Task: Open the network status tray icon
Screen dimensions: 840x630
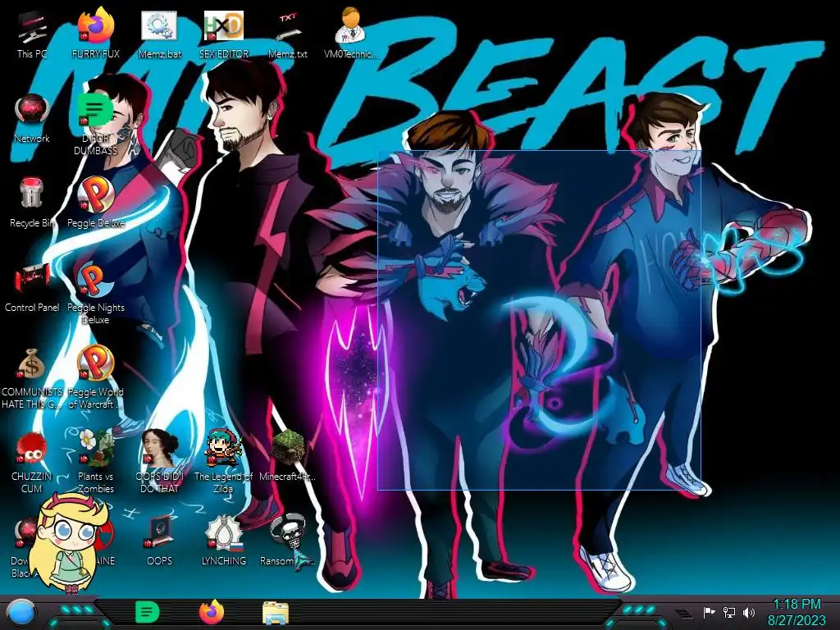Action: [729, 612]
